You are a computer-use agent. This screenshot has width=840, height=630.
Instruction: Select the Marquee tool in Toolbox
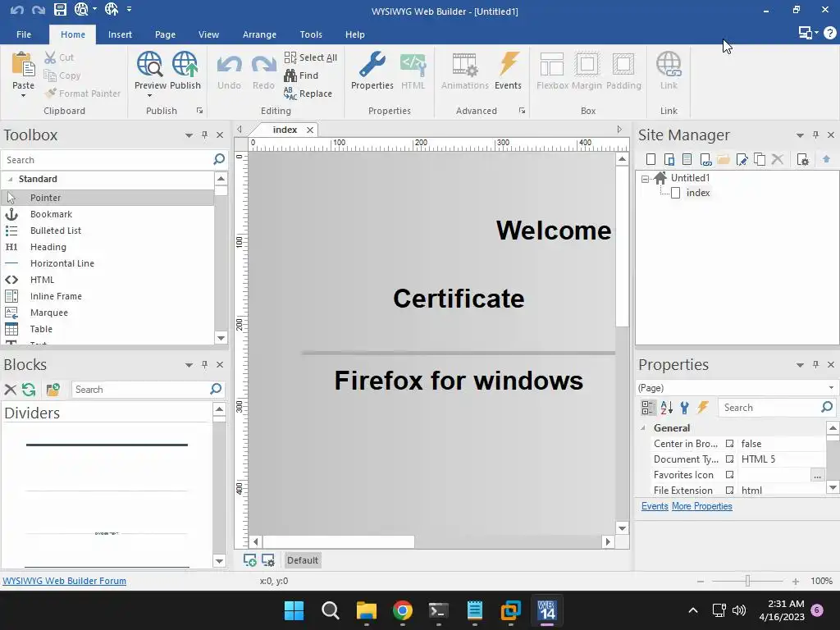[x=107, y=313]
